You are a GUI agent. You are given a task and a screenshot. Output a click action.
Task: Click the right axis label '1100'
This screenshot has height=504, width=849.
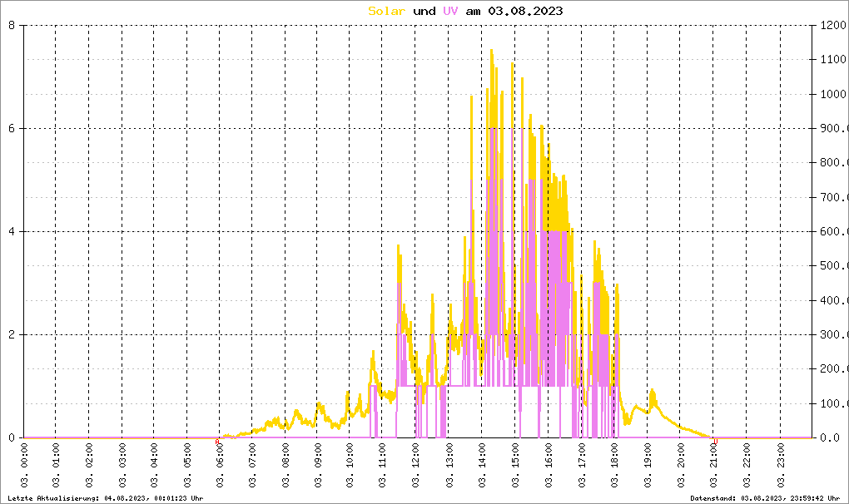pyautogui.click(x=832, y=60)
